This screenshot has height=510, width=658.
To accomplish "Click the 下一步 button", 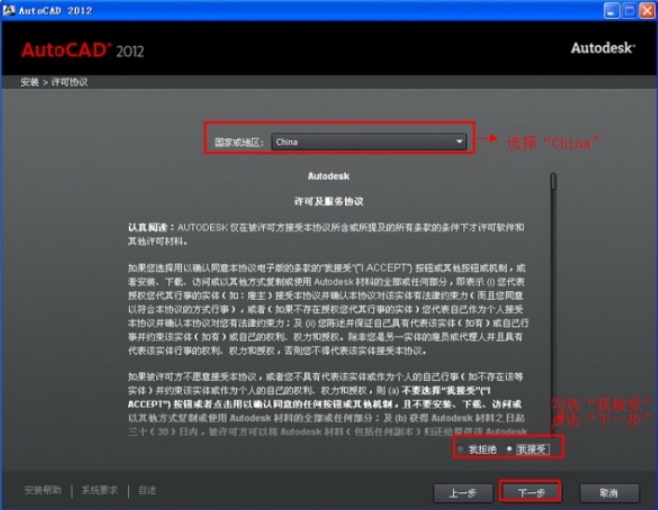I will (x=530, y=492).
